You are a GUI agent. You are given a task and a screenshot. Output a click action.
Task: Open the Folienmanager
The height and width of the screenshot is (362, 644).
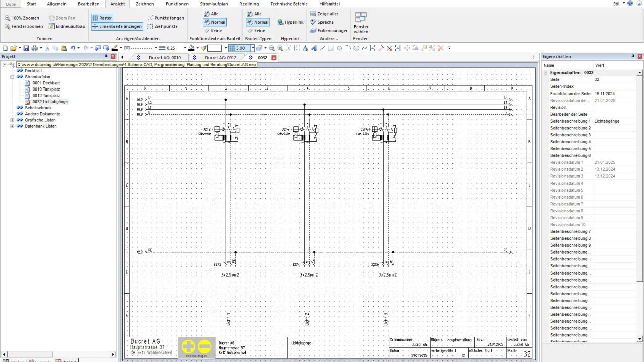point(329,31)
